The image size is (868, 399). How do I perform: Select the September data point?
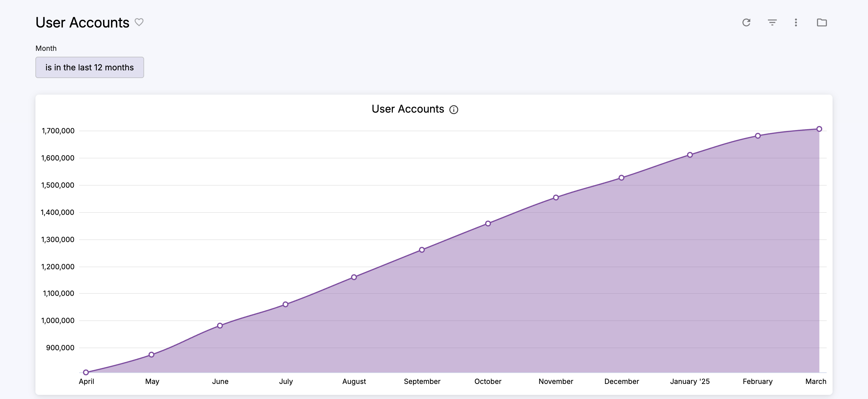(422, 250)
